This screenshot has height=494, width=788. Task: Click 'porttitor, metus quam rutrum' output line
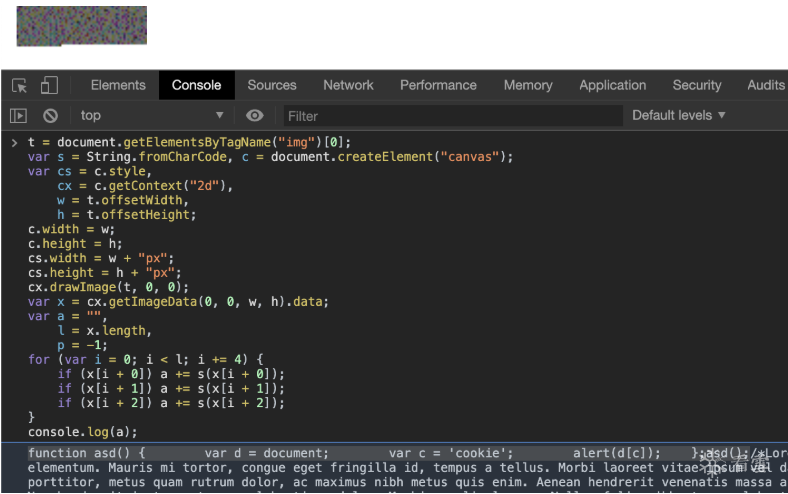(x=408, y=482)
